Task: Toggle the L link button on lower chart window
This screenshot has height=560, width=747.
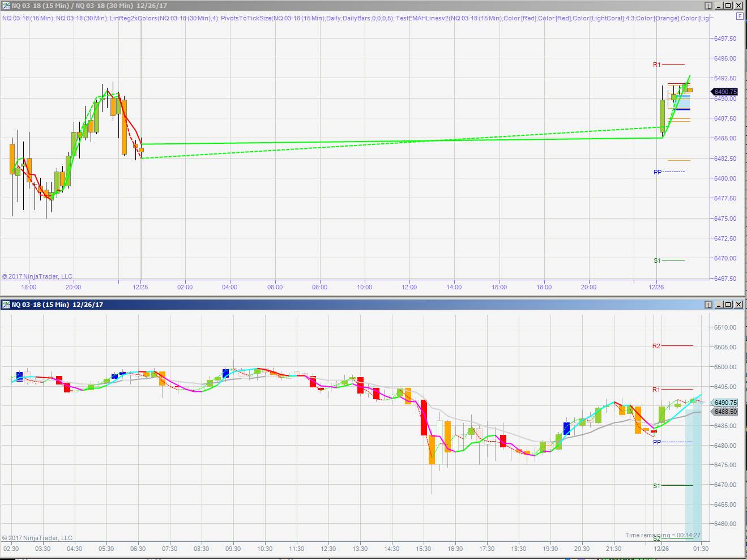Action: [x=708, y=305]
